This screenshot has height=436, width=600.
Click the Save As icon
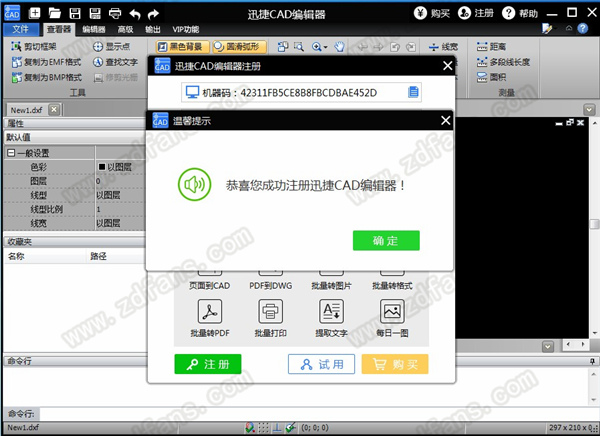pyautogui.click(x=95, y=14)
